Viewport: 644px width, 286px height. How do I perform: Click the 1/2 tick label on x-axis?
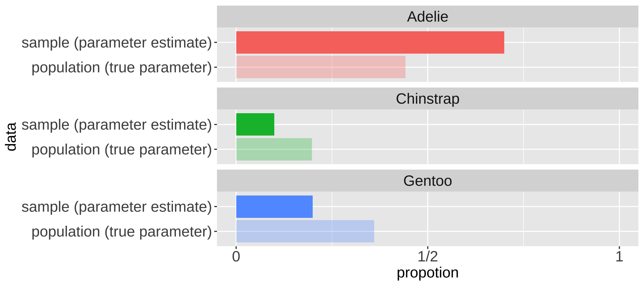pyautogui.click(x=427, y=257)
